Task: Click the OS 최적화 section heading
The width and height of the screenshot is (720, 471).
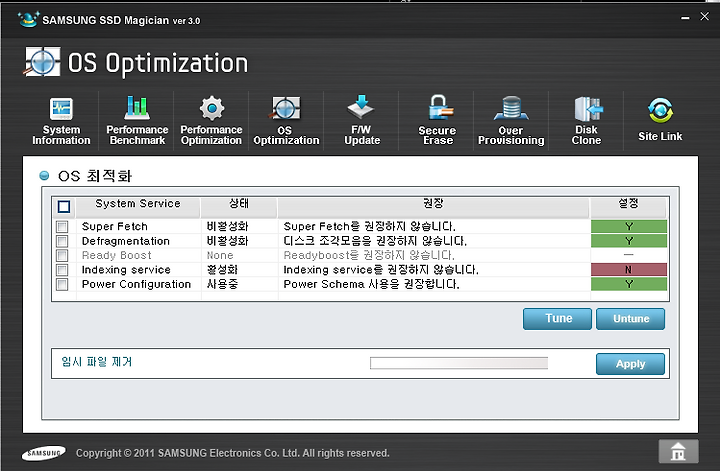Action: pyautogui.click(x=95, y=176)
